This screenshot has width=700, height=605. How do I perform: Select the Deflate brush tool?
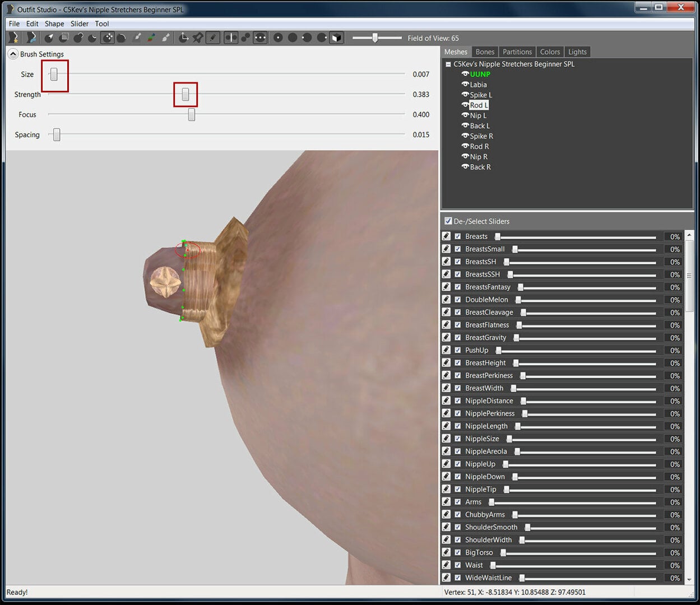click(x=92, y=38)
